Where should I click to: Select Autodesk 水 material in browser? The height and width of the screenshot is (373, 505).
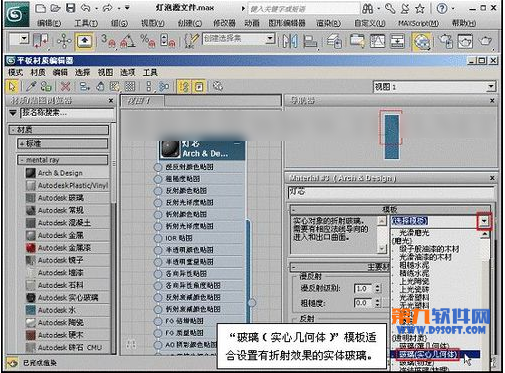click(67, 310)
